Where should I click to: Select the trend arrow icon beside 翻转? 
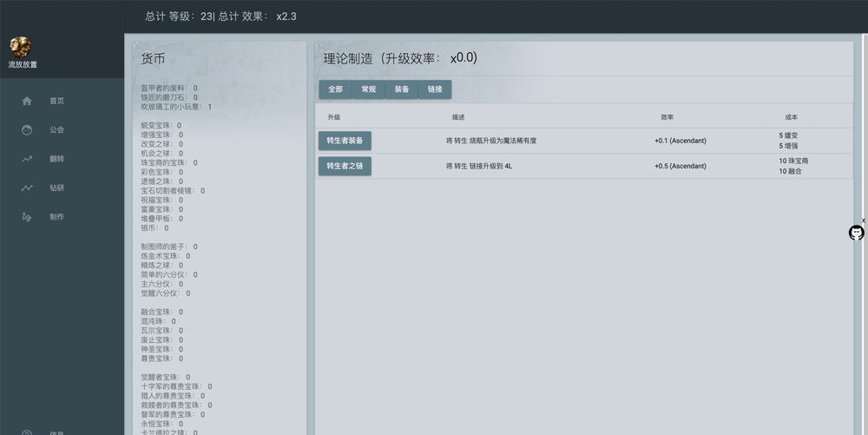[x=27, y=159]
